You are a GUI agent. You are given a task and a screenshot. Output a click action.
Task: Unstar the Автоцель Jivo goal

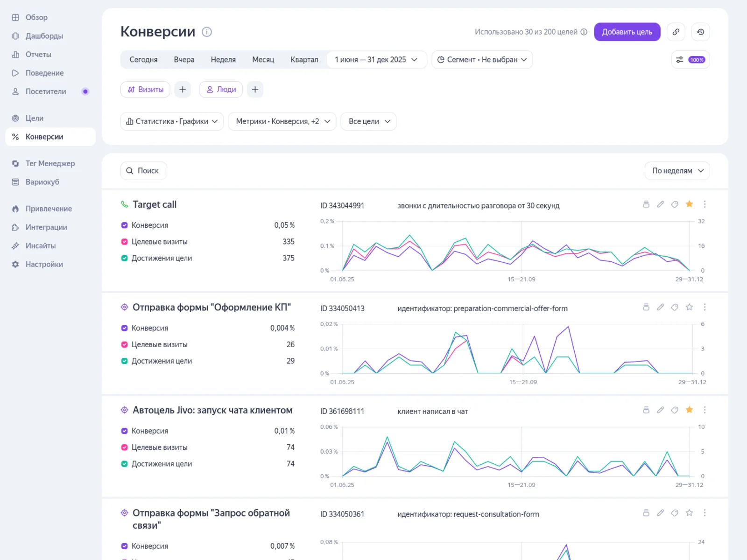690,410
